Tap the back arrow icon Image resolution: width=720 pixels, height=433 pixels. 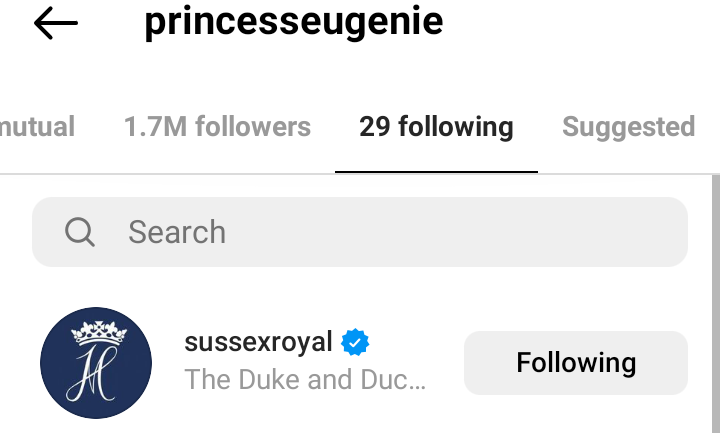tap(55, 25)
